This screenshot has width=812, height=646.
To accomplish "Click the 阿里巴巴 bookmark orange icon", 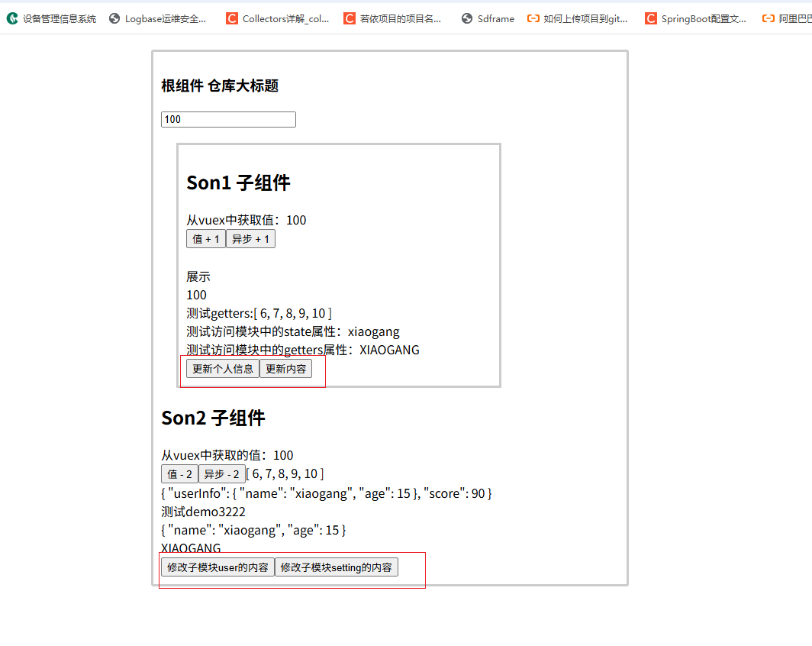I will tap(768, 18).
